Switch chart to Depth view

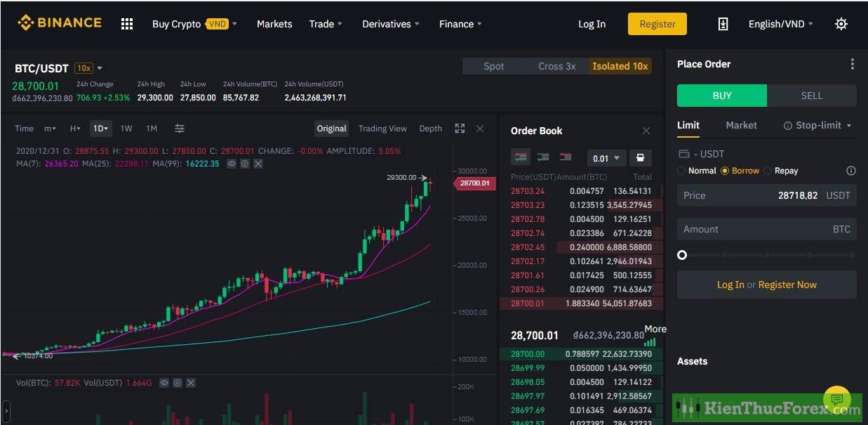coord(431,129)
